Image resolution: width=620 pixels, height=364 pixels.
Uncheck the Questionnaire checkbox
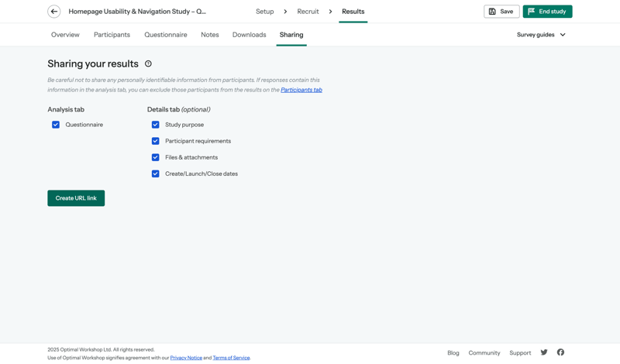[56, 125]
